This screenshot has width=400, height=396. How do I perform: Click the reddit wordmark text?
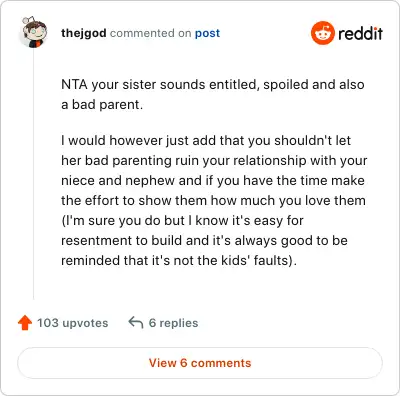[x=360, y=33]
